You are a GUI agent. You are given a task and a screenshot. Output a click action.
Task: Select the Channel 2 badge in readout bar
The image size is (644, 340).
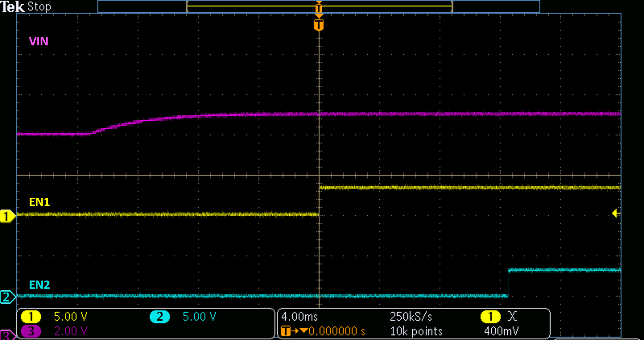coord(159,317)
